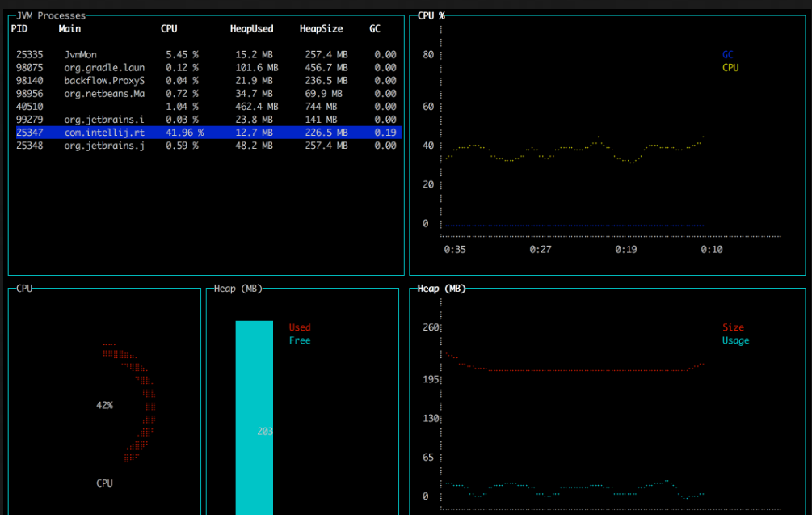812x515 pixels.
Task: Click the yellow CPU legend label
Action: click(x=730, y=68)
